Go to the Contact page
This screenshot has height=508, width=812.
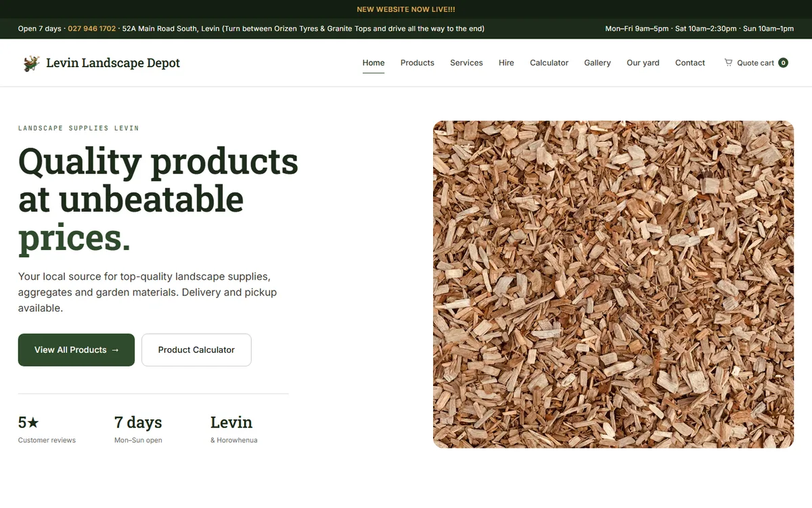pyautogui.click(x=690, y=63)
